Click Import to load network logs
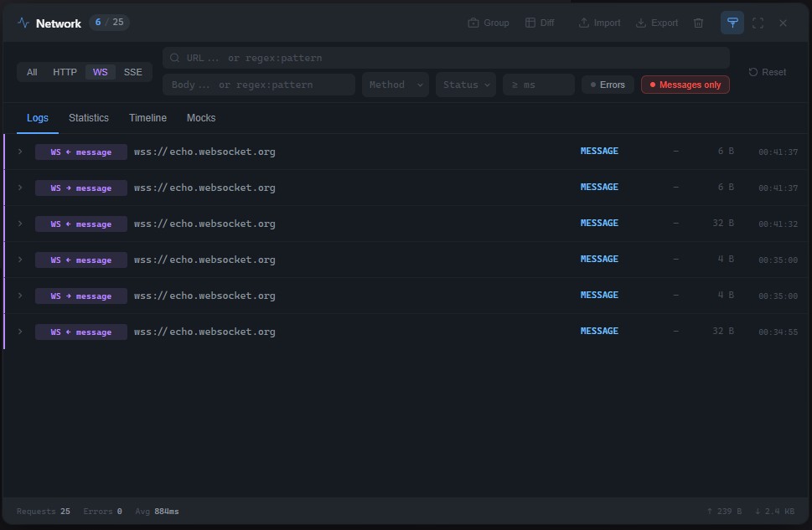The image size is (812, 530). 599,23
